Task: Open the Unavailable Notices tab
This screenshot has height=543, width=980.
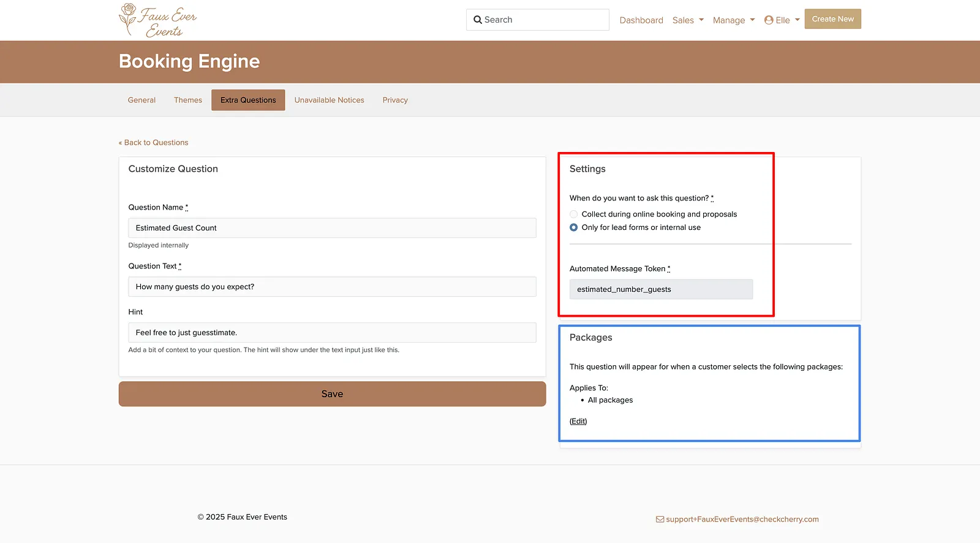Action: [x=329, y=100]
